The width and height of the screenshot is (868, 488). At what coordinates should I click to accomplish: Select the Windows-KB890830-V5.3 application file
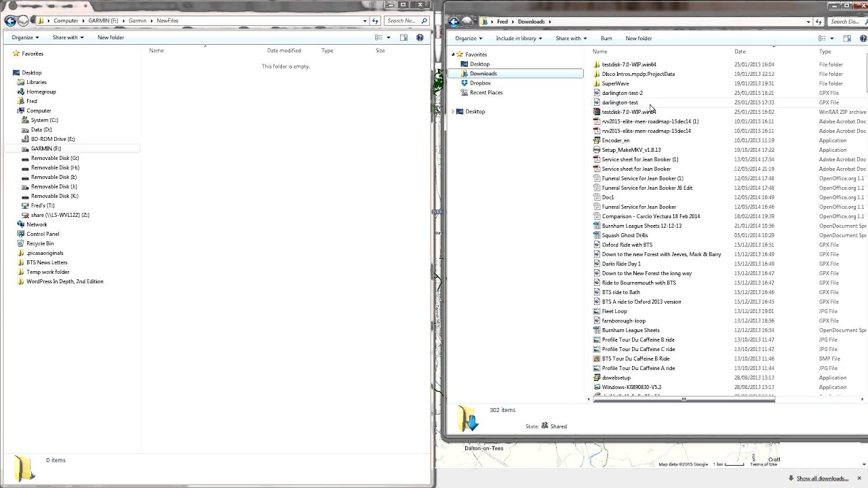click(631, 387)
